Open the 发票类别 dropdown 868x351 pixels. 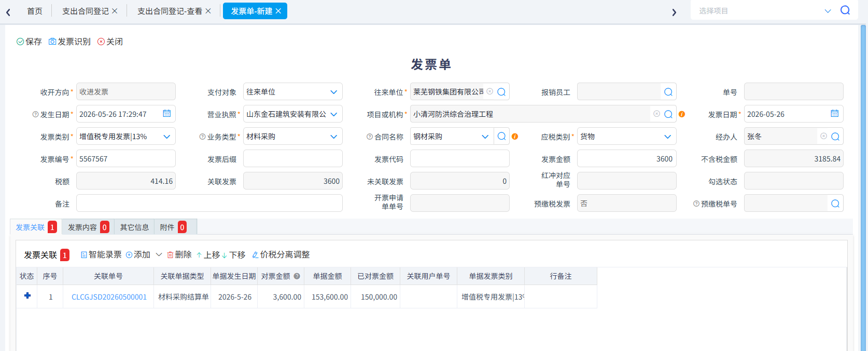pos(167,137)
